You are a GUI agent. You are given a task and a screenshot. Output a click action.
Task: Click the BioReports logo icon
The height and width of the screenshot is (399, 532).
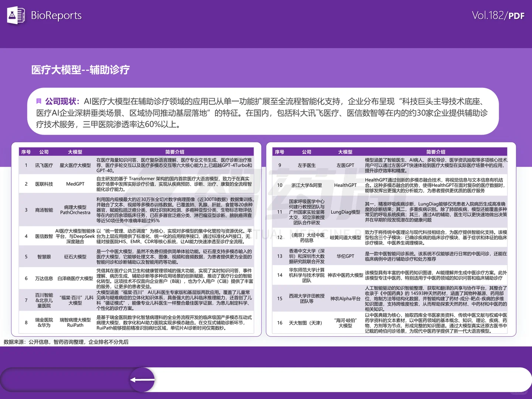pyautogui.click(x=15, y=16)
